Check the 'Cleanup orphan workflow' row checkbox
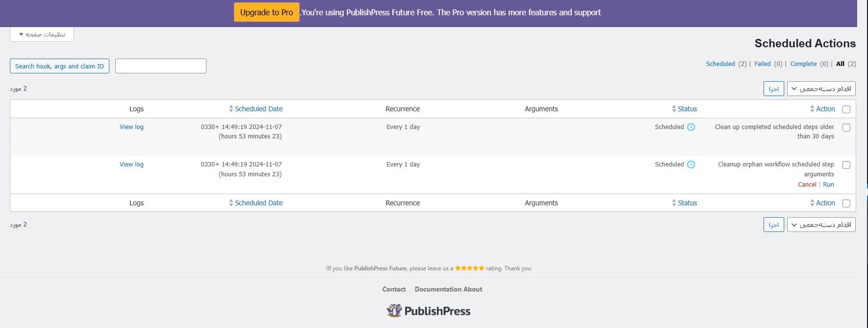868x328 pixels. (846, 165)
